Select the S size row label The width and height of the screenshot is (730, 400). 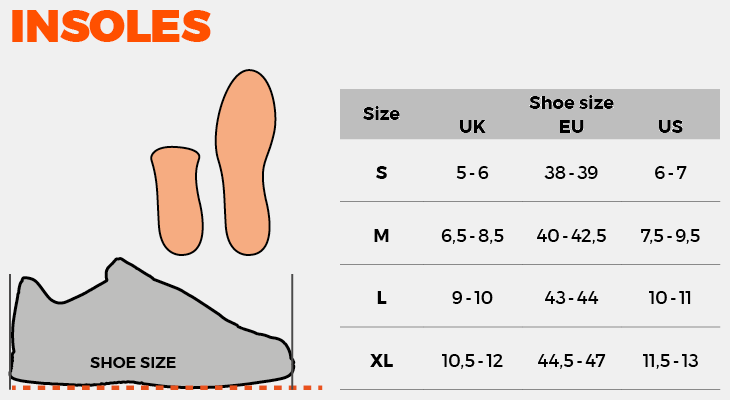click(x=381, y=172)
